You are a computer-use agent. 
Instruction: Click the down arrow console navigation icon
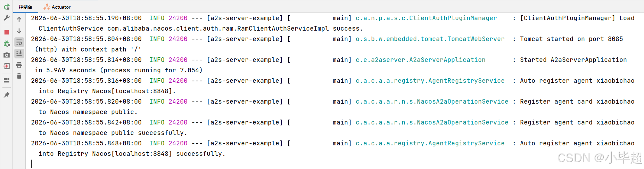19,31
